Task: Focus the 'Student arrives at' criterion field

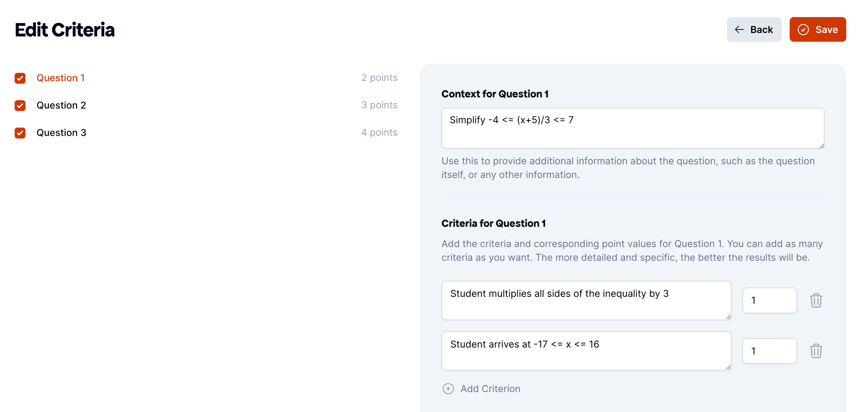Action: coord(586,351)
